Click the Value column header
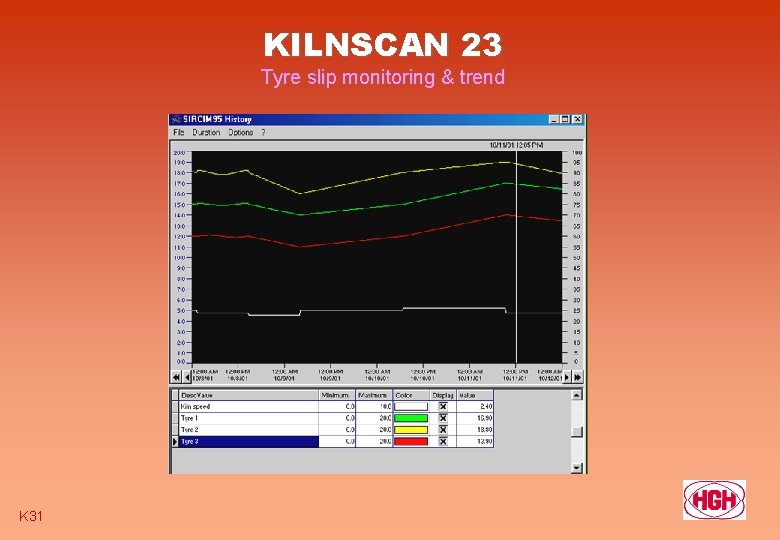The height and width of the screenshot is (540, 780). 475,395
